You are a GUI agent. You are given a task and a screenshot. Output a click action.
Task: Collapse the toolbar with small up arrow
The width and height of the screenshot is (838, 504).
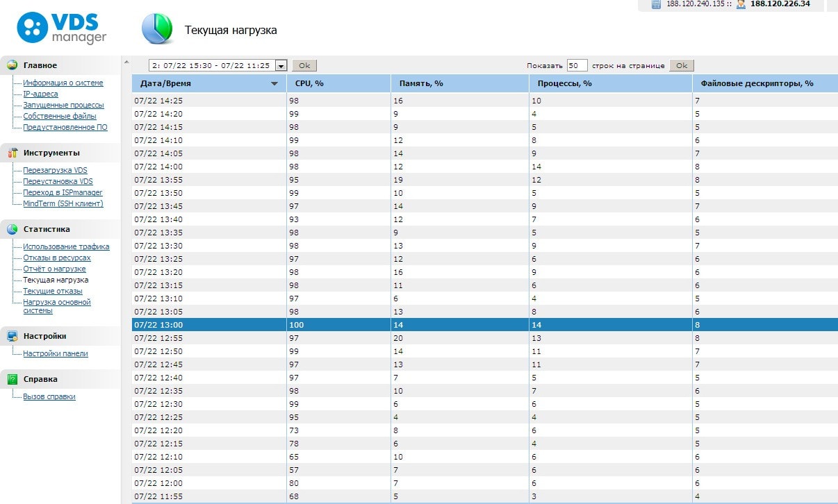coord(126,62)
